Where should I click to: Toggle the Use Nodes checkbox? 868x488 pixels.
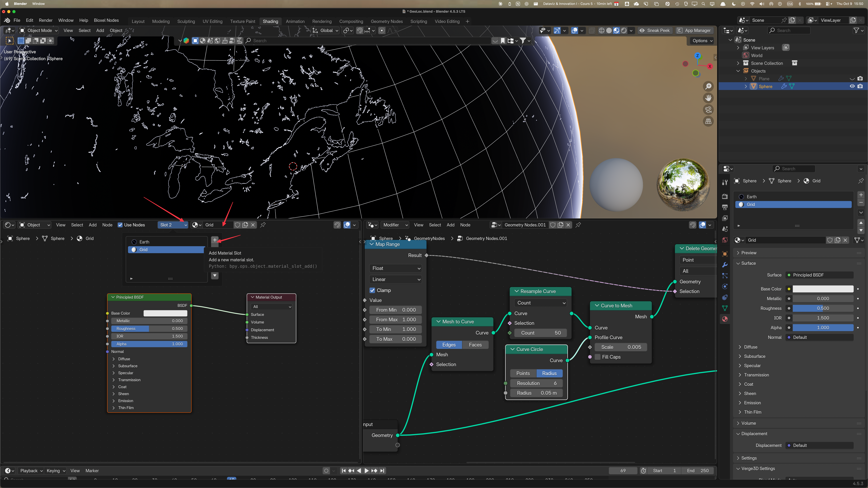(x=120, y=225)
